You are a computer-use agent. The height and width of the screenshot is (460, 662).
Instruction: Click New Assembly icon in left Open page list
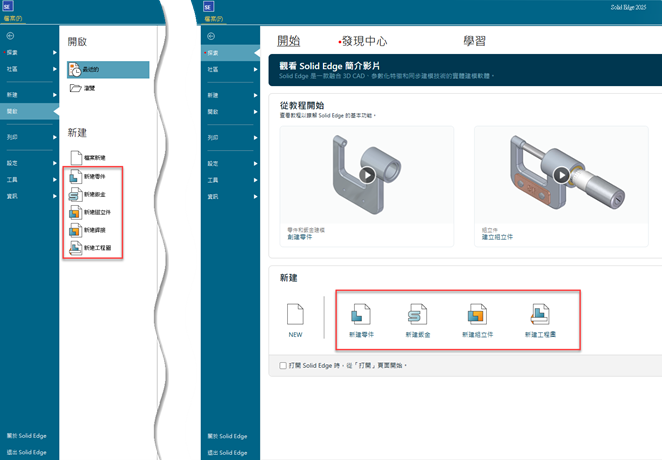coord(75,212)
